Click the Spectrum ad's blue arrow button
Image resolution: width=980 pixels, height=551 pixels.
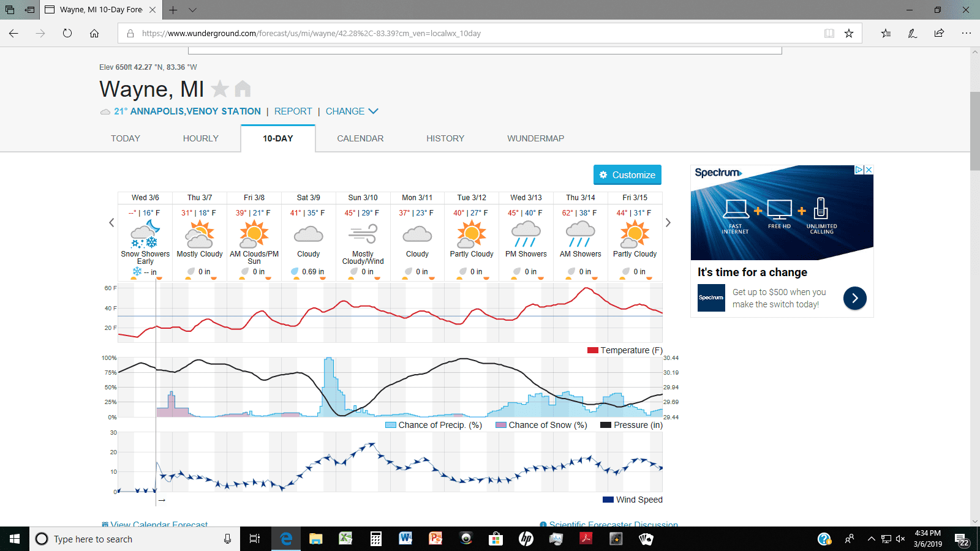pyautogui.click(x=855, y=298)
